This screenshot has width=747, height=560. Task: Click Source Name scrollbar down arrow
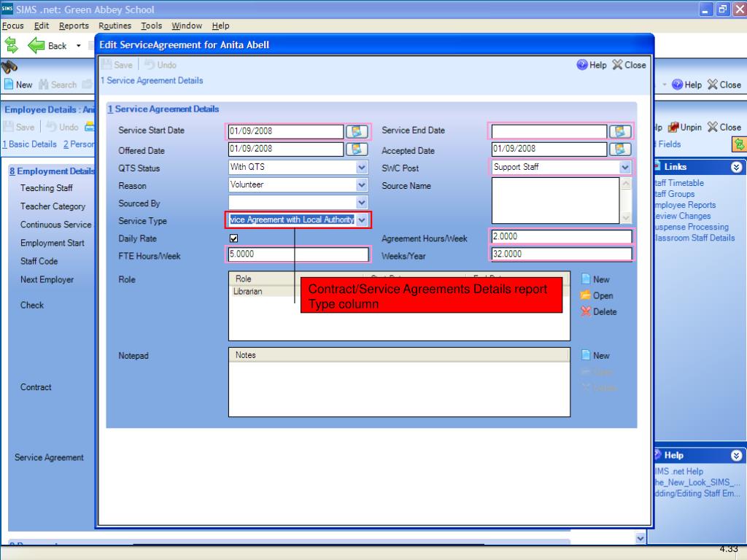[626, 217]
